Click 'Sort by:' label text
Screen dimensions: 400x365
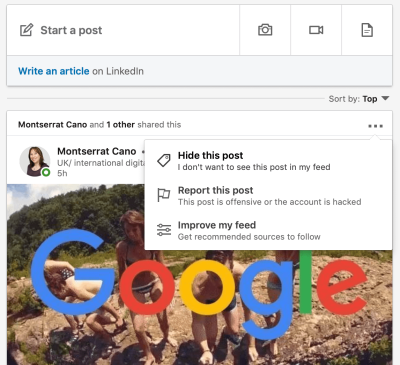(x=344, y=99)
